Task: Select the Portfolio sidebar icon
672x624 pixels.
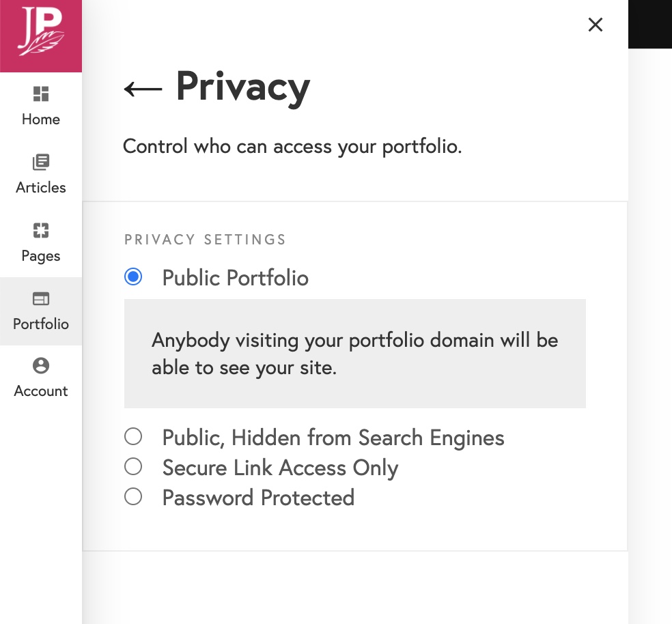Action: 41,298
